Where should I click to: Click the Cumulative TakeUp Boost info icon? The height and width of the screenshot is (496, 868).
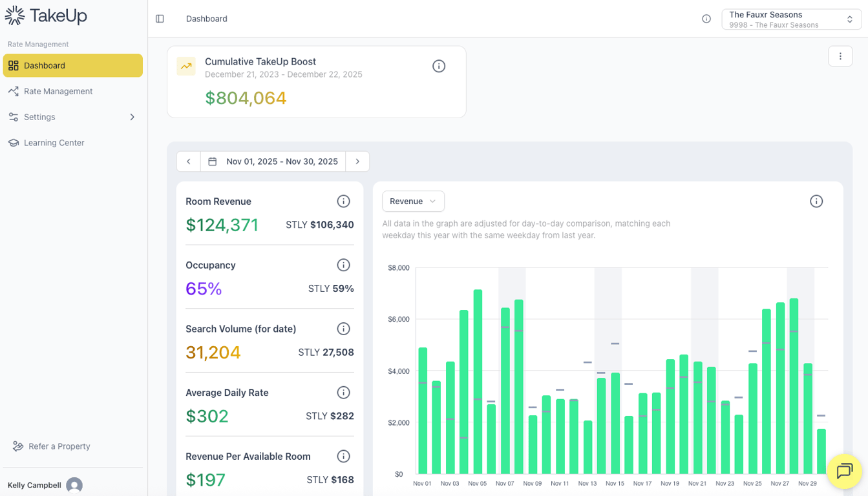point(439,66)
